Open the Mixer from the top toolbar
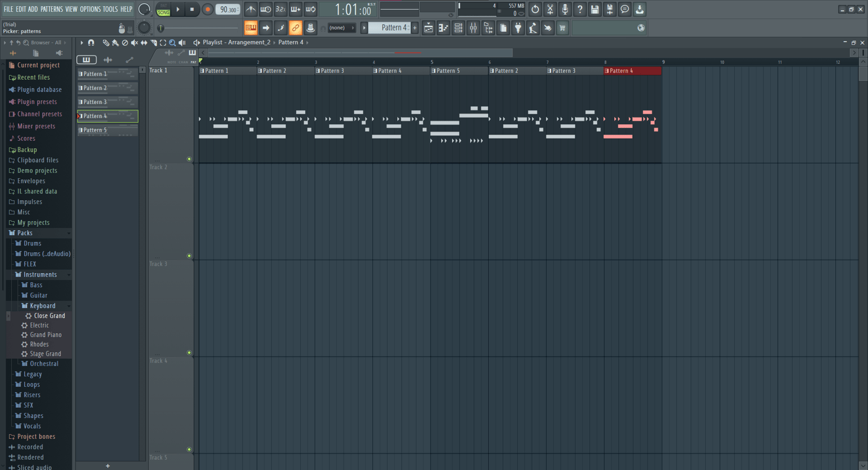The height and width of the screenshot is (470, 868). [x=473, y=28]
